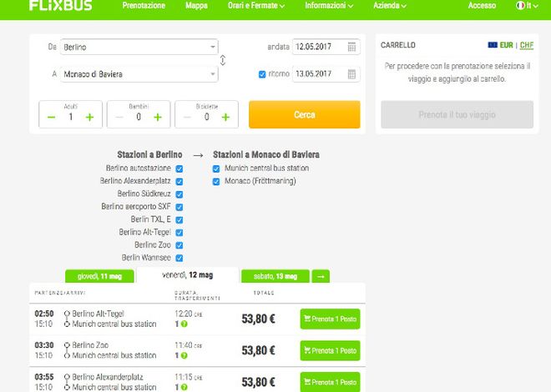Image resolution: width=551 pixels, height=392 pixels.
Task: Select the venerdì, 12 mag tab
Action: point(188,275)
